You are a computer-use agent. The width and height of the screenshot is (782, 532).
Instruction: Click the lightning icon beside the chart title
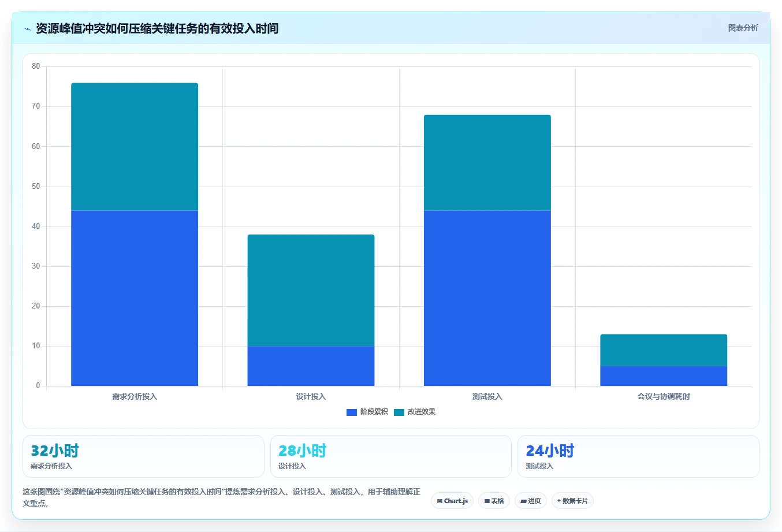(x=27, y=29)
